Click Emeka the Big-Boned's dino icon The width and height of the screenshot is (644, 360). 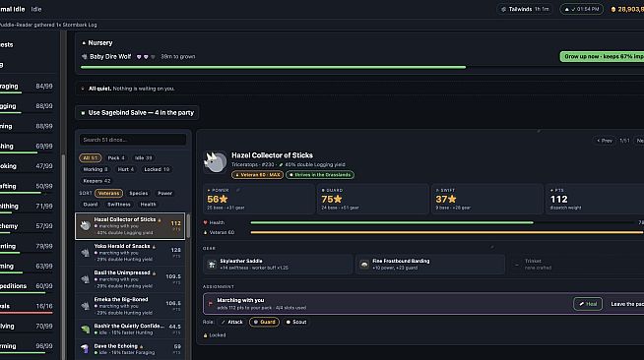point(86,306)
